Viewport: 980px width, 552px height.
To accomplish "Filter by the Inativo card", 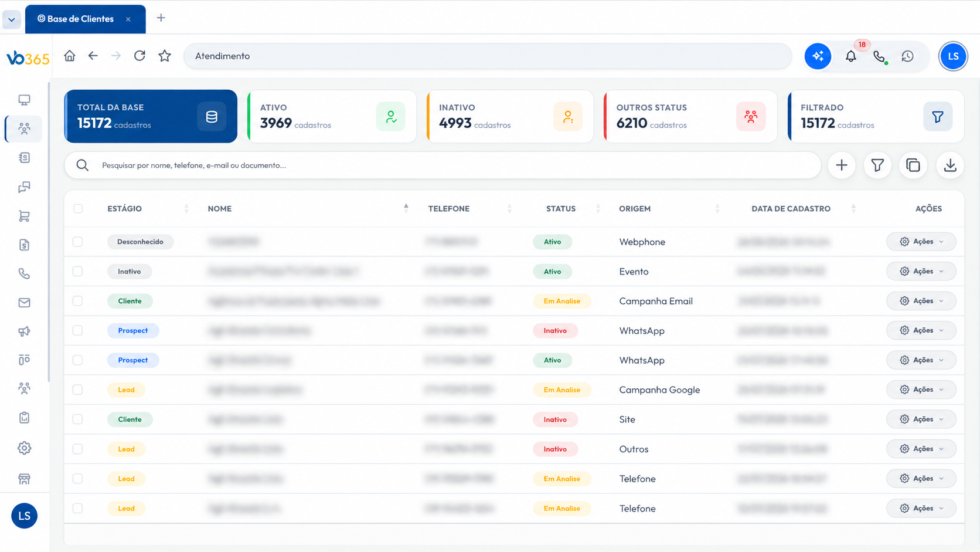I will click(510, 116).
